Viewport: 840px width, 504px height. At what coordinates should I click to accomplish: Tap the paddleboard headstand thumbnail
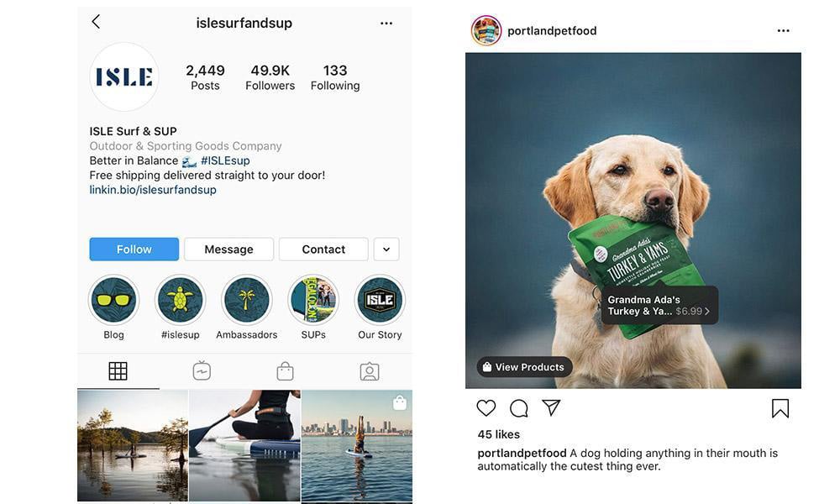tap(356, 445)
